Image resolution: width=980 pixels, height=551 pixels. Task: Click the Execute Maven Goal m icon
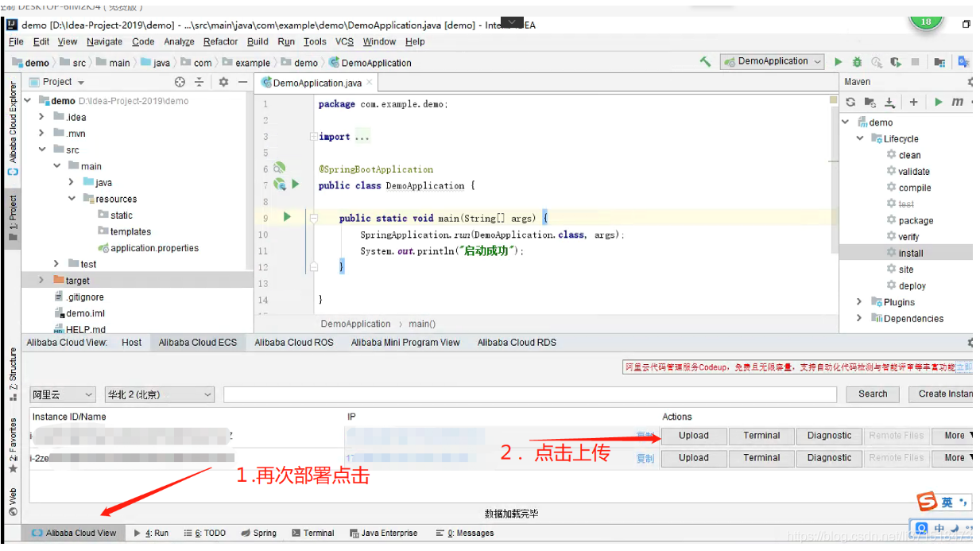tap(958, 102)
